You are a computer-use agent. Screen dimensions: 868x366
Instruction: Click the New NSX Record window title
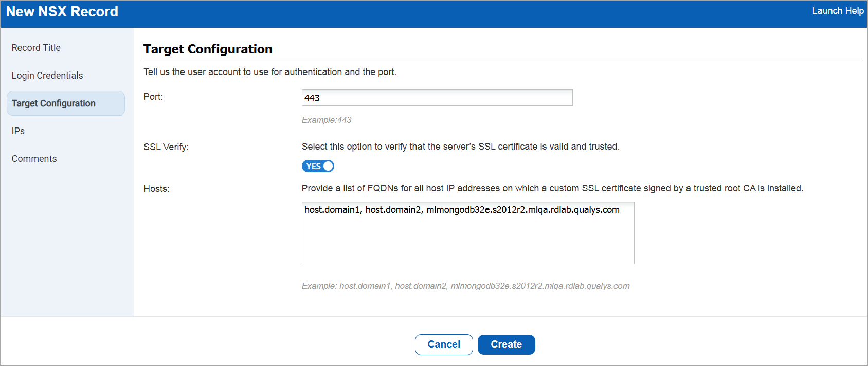pyautogui.click(x=62, y=12)
